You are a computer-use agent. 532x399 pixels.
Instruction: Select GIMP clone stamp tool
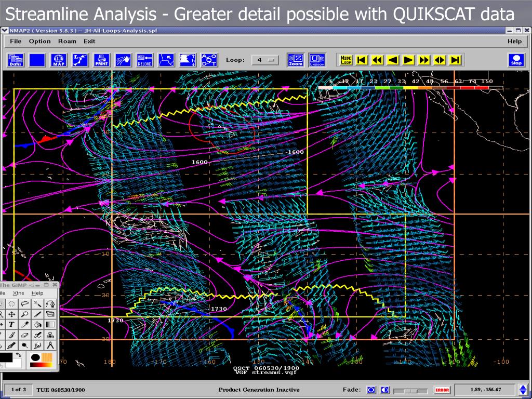50,335
